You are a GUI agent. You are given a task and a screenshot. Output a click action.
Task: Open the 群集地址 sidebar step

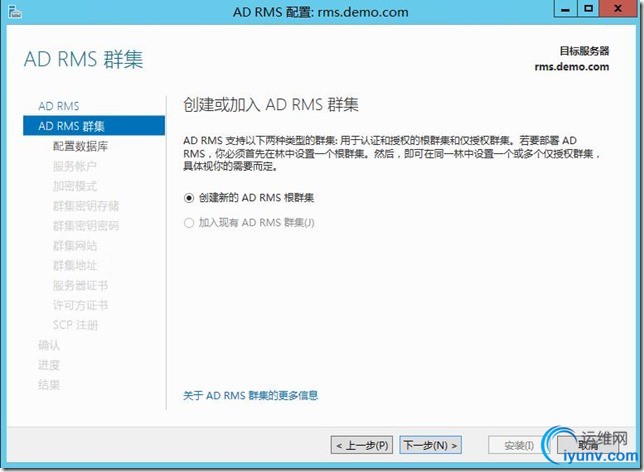point(75,265)
